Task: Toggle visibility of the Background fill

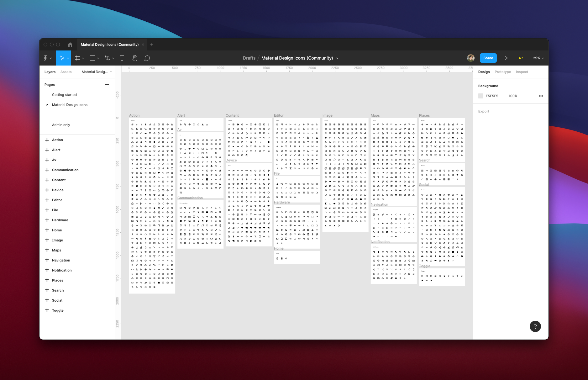Action: [541, 96]
